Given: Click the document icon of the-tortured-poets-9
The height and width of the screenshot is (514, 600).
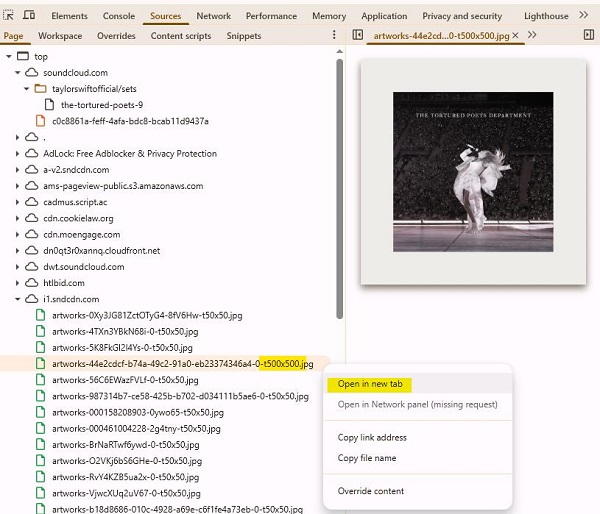Looking at the screenshot, I should pyautogui.click(x=49, y=104).
